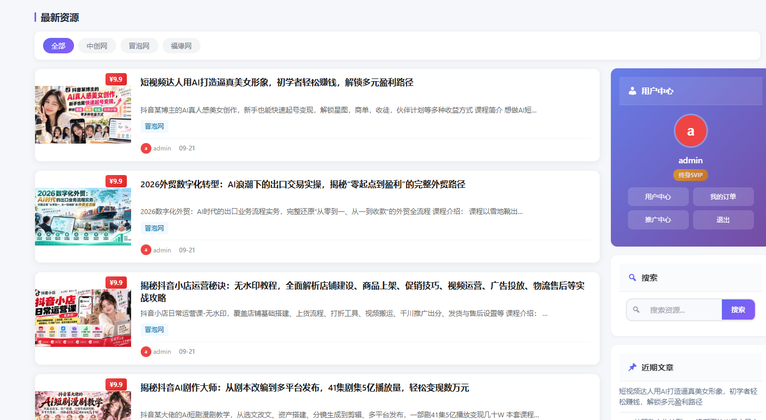This screenshot has width=766, height=420.
Task: Click the 终身SVIP badge
Action: point(690,175)
